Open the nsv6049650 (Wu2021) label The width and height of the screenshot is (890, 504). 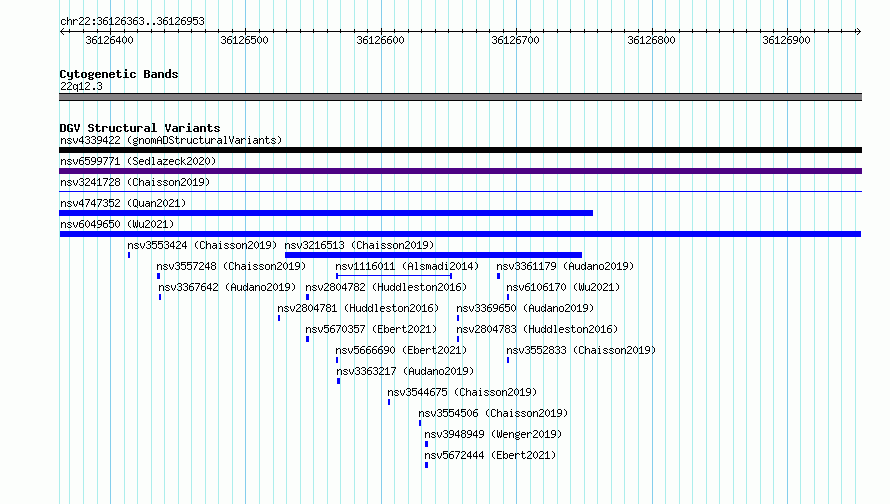coord(117,224)
